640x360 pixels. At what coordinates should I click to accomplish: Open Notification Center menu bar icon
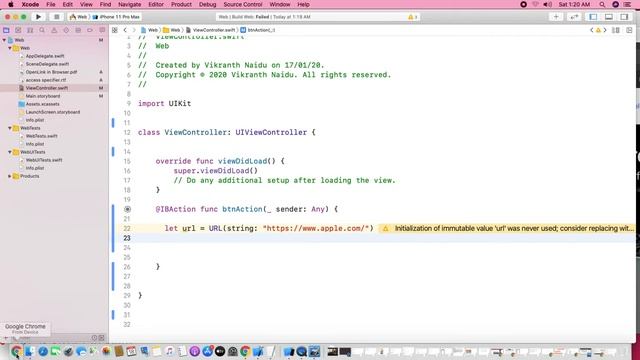[627, 4]
